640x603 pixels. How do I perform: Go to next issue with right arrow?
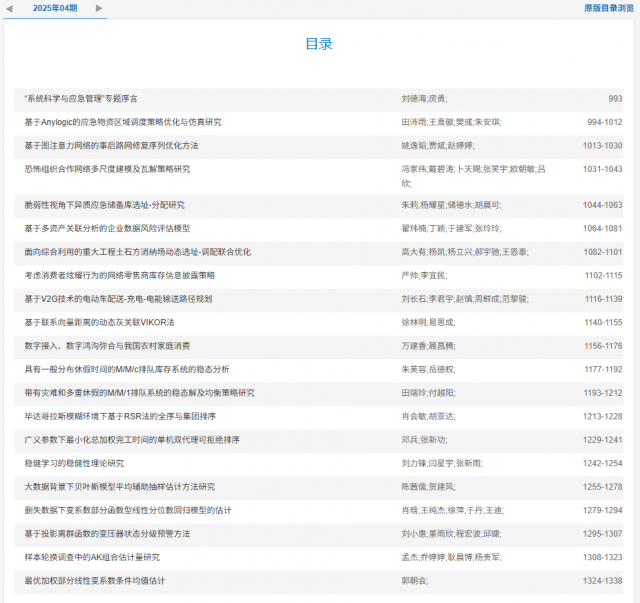coord(99,8)
